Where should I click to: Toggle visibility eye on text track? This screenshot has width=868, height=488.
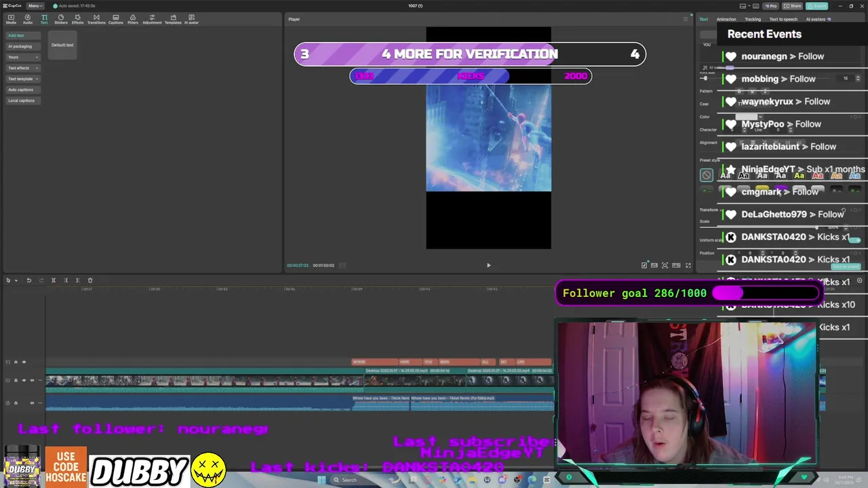point(24,362)
